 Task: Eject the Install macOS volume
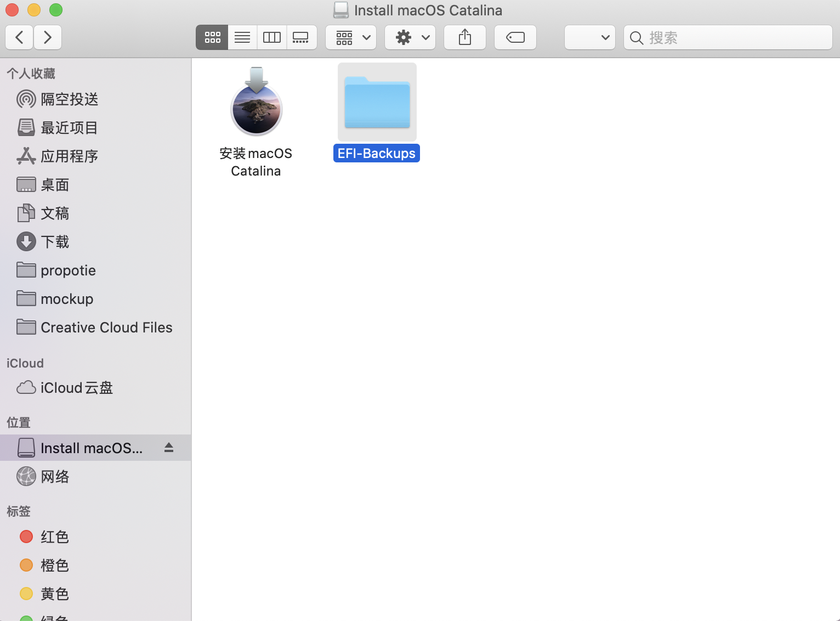[169, 448]
